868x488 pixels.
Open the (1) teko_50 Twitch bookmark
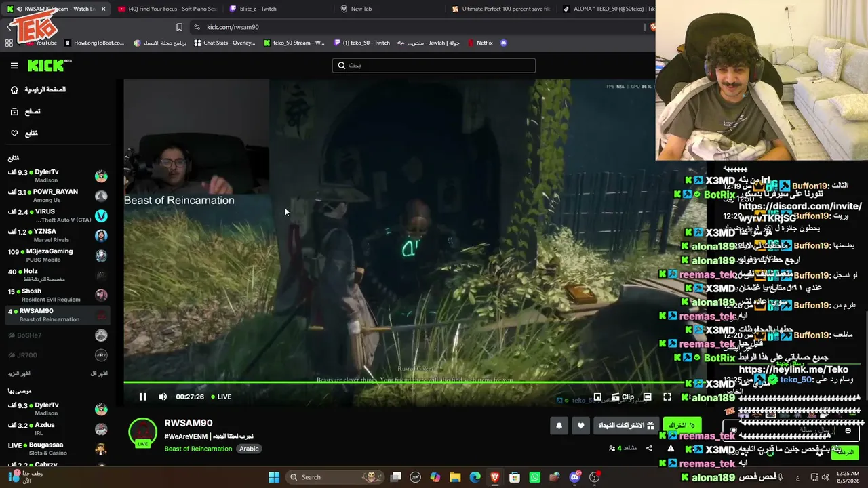362,43
